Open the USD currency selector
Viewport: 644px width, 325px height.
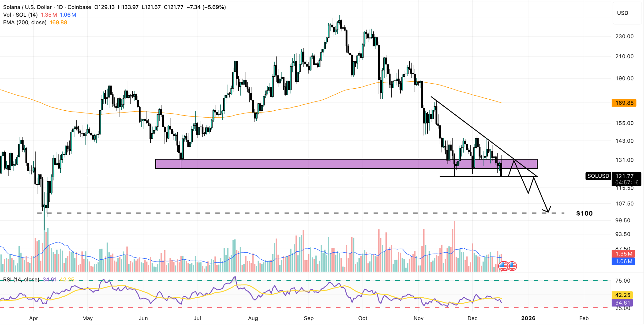click(623, 13)
